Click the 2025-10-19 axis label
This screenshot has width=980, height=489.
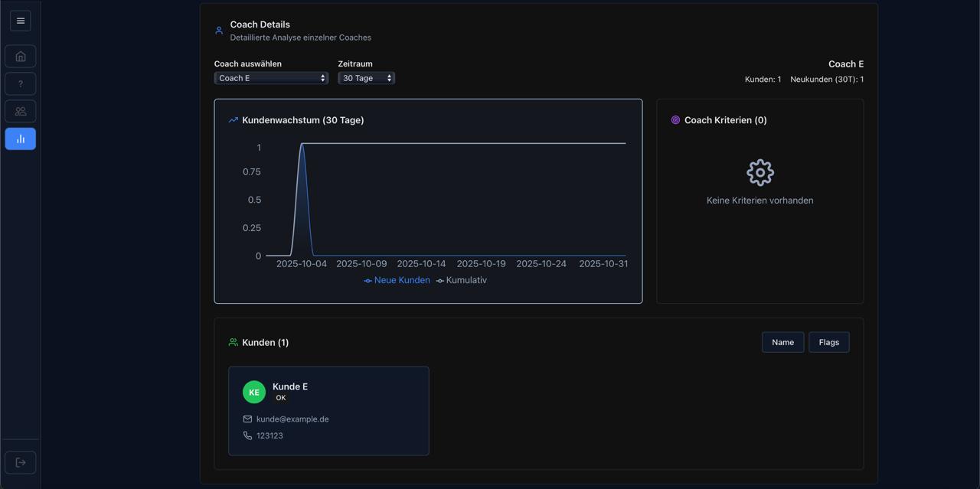(x=481, y=264)
